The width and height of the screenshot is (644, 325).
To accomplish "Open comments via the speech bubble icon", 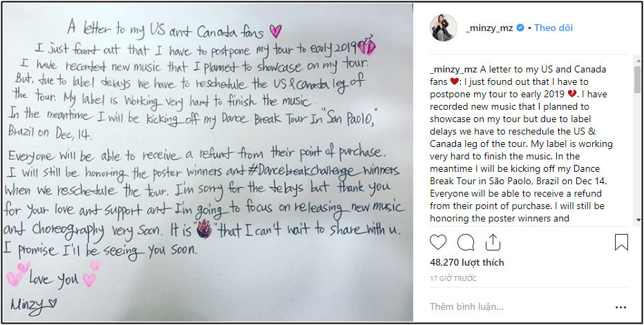I will click(x=466, y=242).
